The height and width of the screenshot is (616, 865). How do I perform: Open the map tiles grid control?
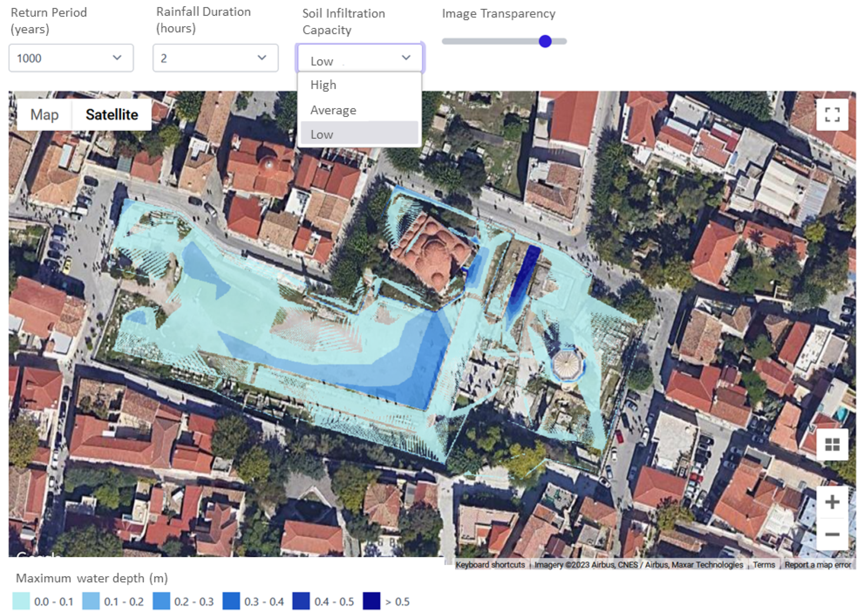click(x=832, y=445)
